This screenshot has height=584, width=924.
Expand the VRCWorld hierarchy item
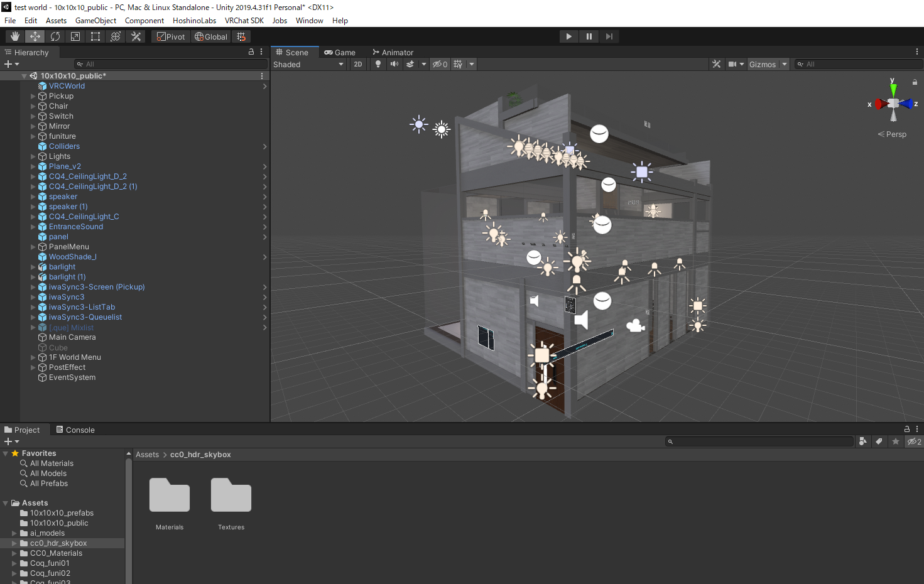[x=33, y=85]
